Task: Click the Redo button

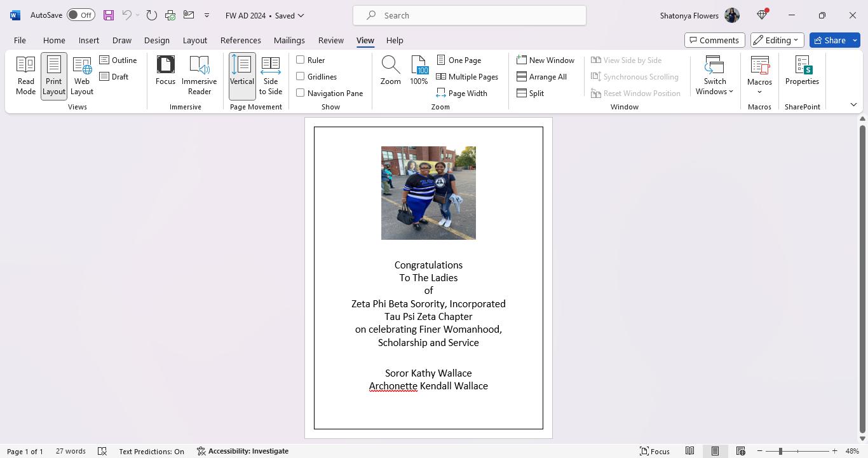Action: point(151,15)
